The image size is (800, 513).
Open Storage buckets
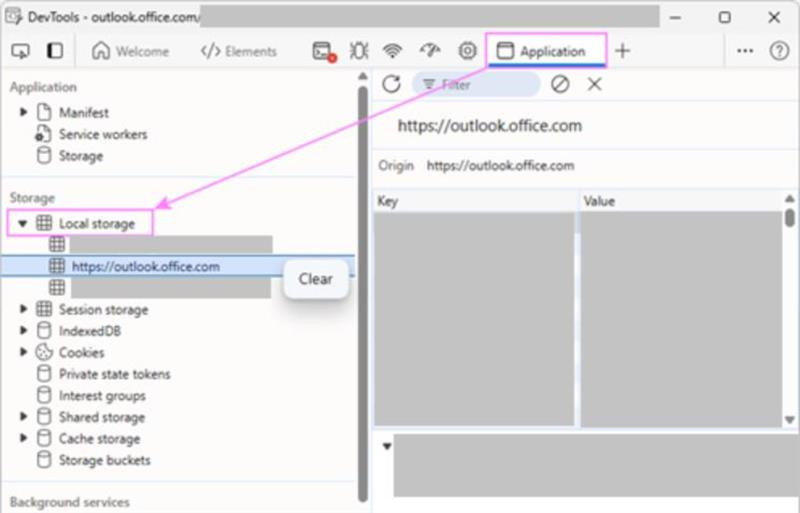coord(105,460)
